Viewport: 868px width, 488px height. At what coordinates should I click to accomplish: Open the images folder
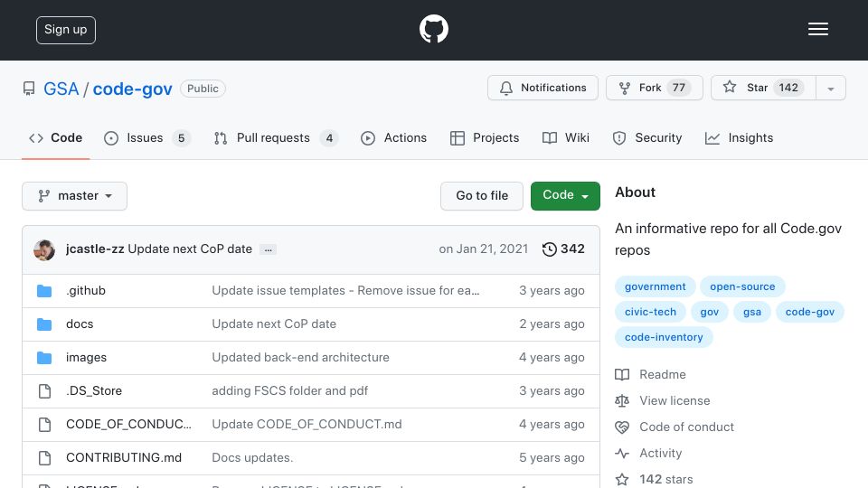pyautogui.click(x=87, y=358)
